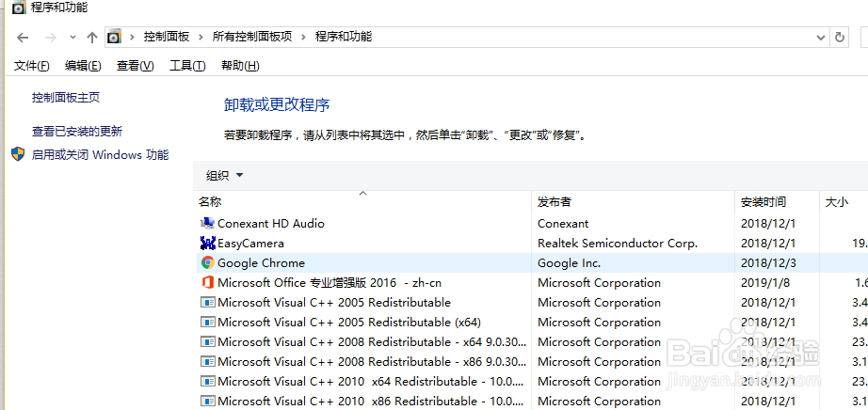868x410 pixels.
Task: Open the 查看(V) menu
Action: click(135, 66)
